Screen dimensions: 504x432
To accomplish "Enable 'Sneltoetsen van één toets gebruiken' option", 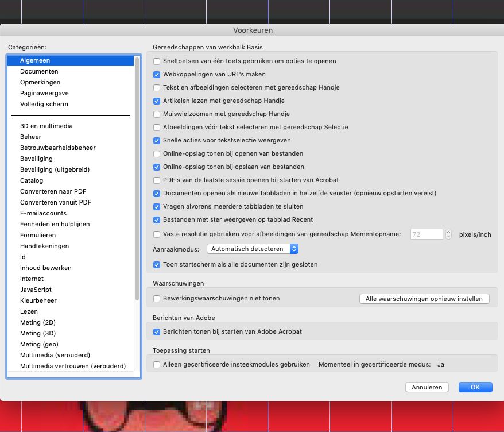I will pyautogui.click(x=156, y=61).
